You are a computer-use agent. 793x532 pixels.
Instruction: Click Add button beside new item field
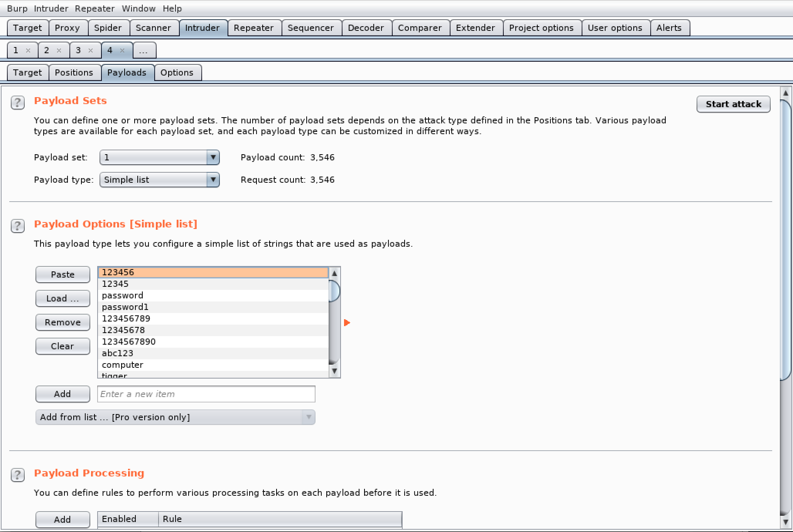point(63,394)
